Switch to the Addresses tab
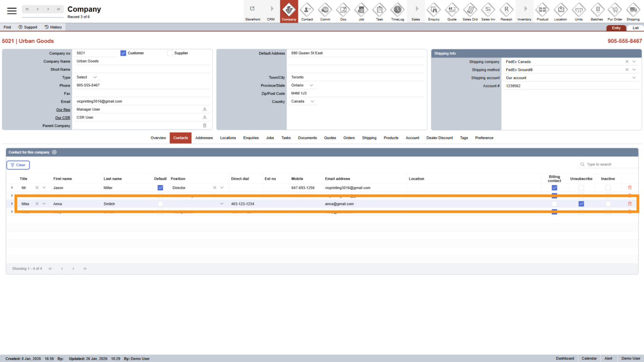The height and width of the screenshot is (362, 644). [204, 138]
